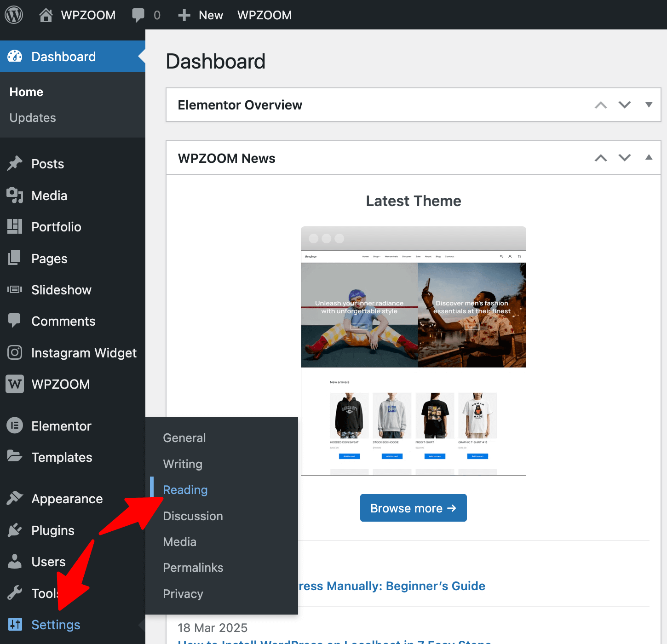
Task: Click the Plugins plug icon
Action: click(15, 530)
